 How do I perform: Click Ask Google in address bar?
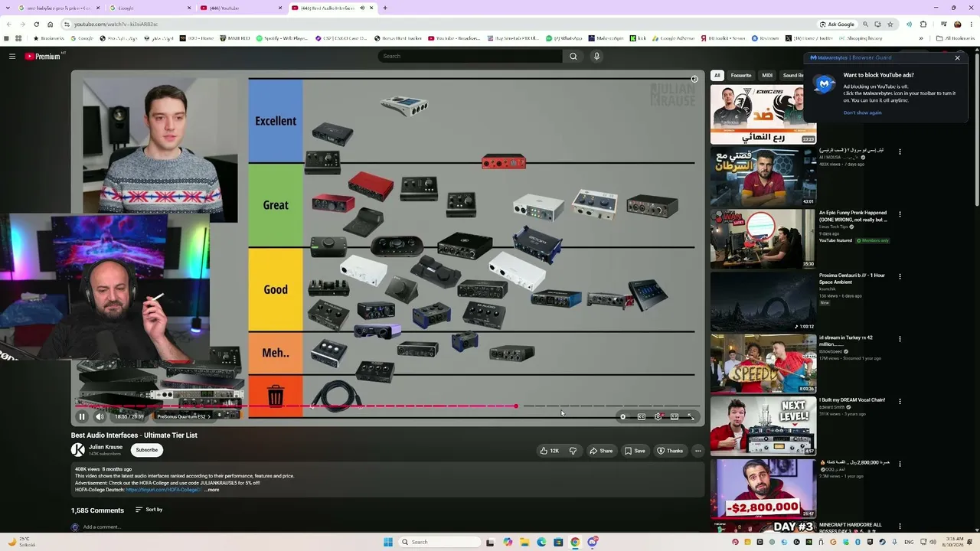point(837,24)
